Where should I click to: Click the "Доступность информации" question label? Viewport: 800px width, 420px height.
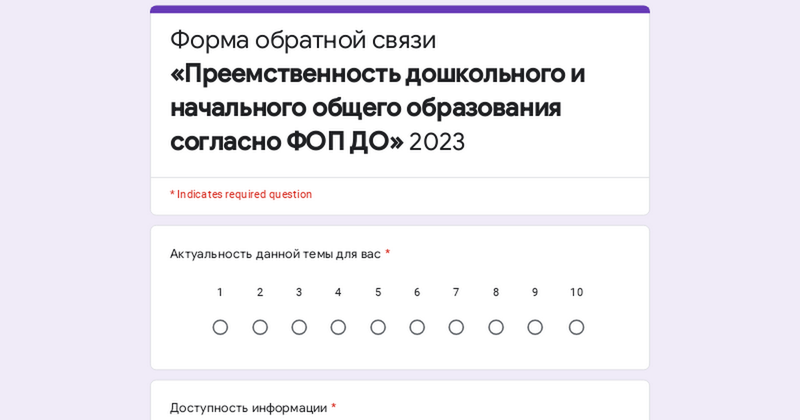tap(248, 408)
